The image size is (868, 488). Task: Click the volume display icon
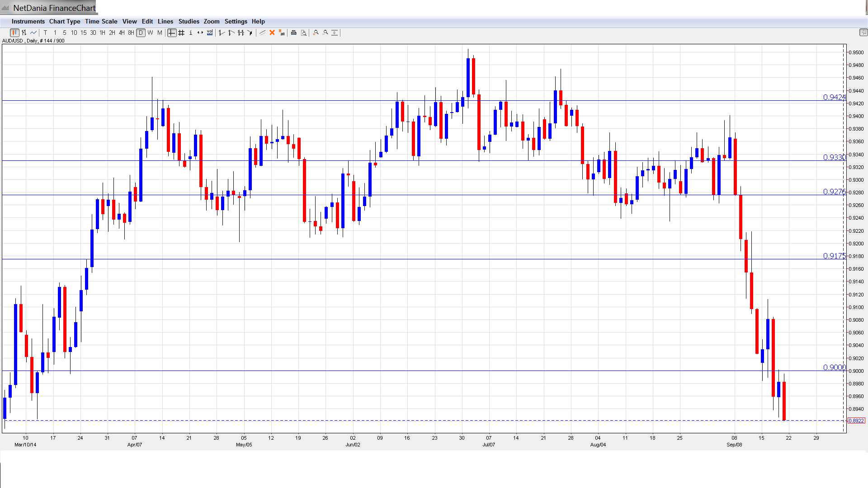tap(210, 33)
